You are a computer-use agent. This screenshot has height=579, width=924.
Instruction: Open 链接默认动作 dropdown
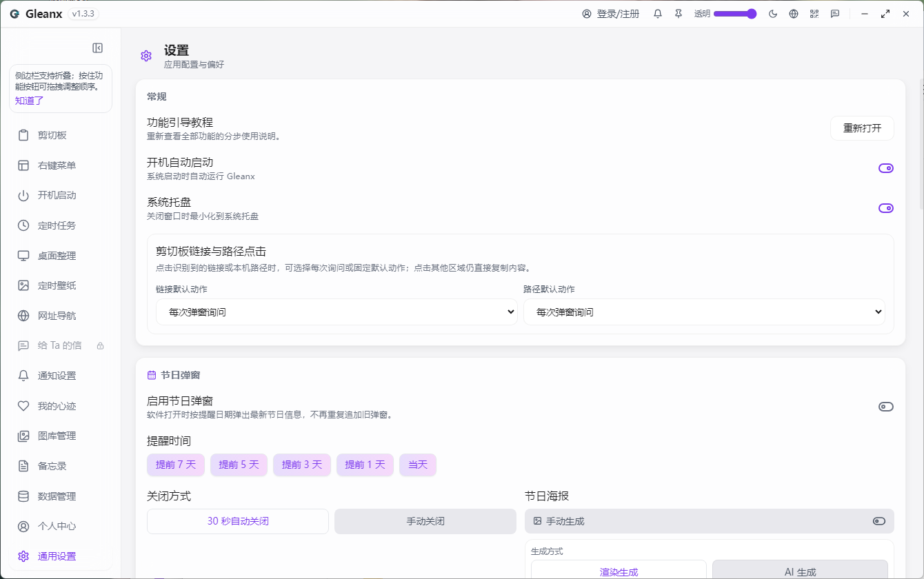click(x=337, y=312)
